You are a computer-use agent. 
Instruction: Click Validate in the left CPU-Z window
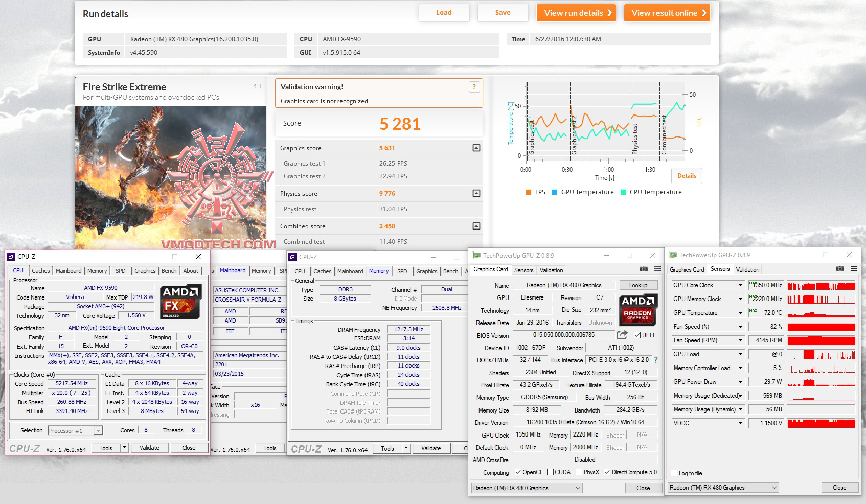[x=149, y=448]
